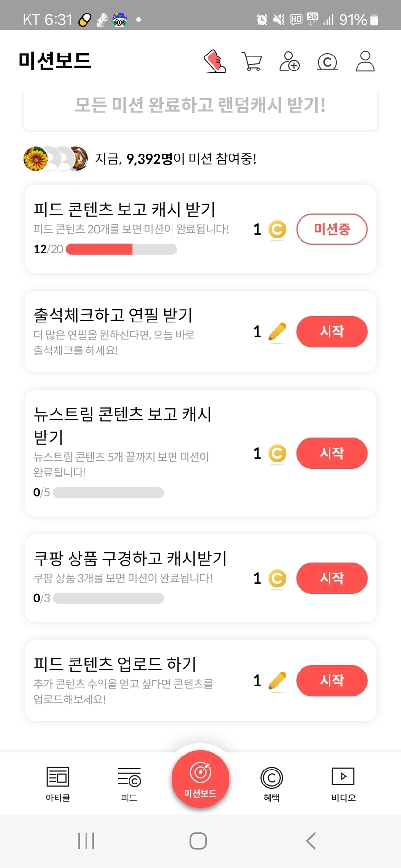Tap the add friend icon

coord(289,61)
